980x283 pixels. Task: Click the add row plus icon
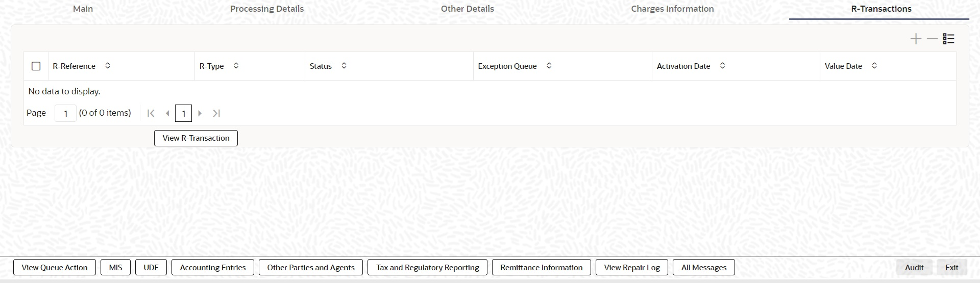tap(916, 39)
